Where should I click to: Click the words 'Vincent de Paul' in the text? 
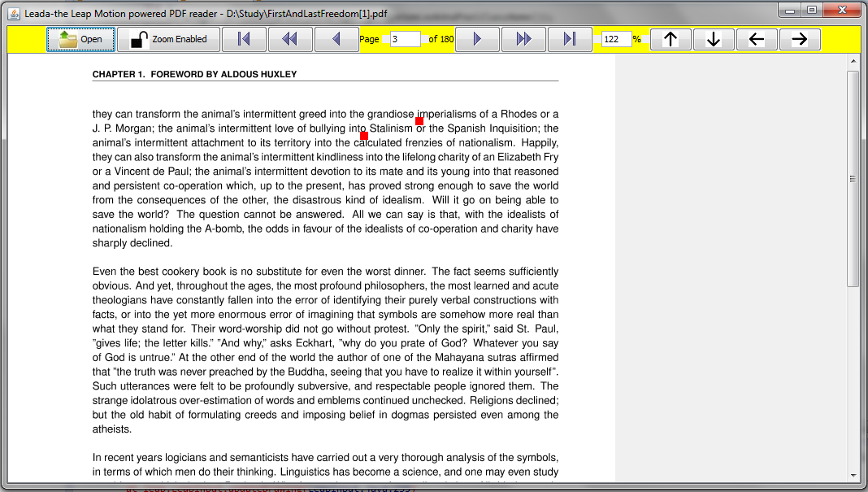click(x=152, y=172)
